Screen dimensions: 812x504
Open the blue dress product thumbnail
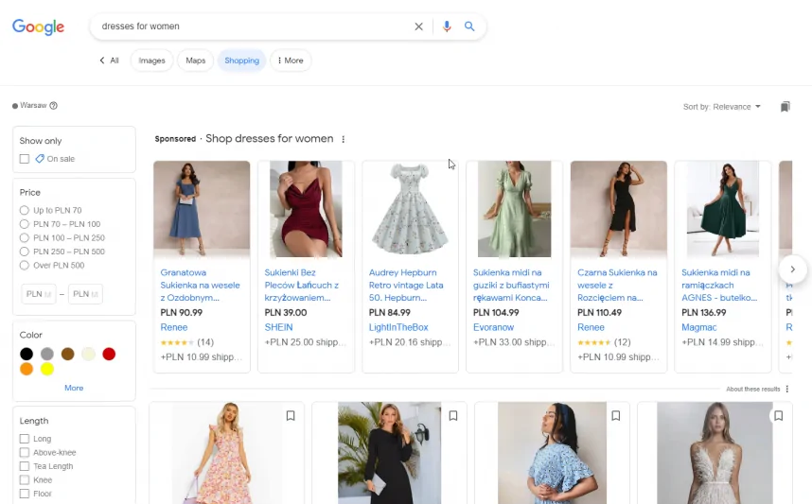(202, 209)
